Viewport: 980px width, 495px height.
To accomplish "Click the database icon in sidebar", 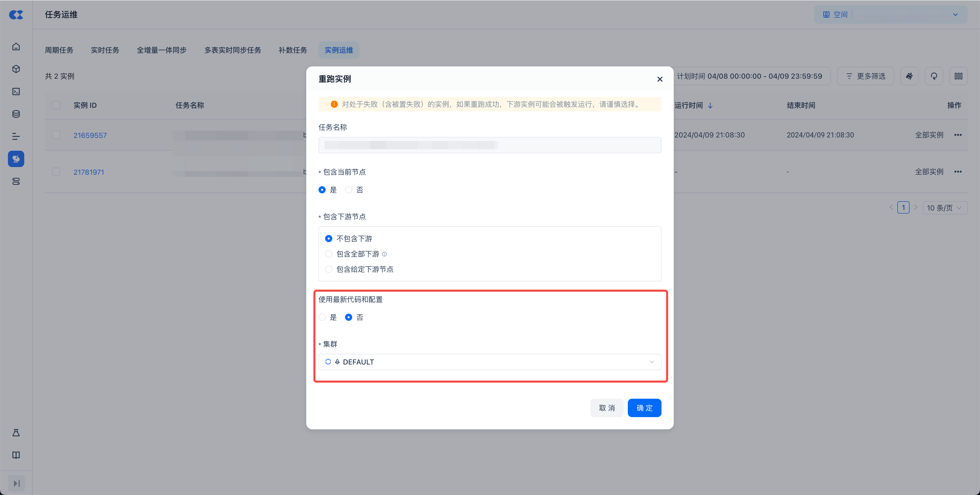I will pyautogui.click(x=16, y=114).
